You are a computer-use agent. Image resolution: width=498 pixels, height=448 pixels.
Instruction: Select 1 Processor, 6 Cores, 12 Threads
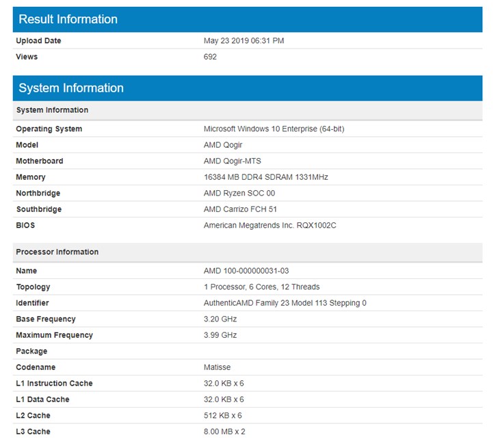click(x=261, y=287)
